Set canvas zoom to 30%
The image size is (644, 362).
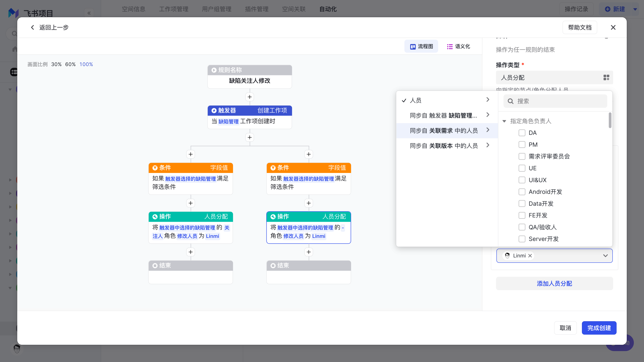point(56,64)
